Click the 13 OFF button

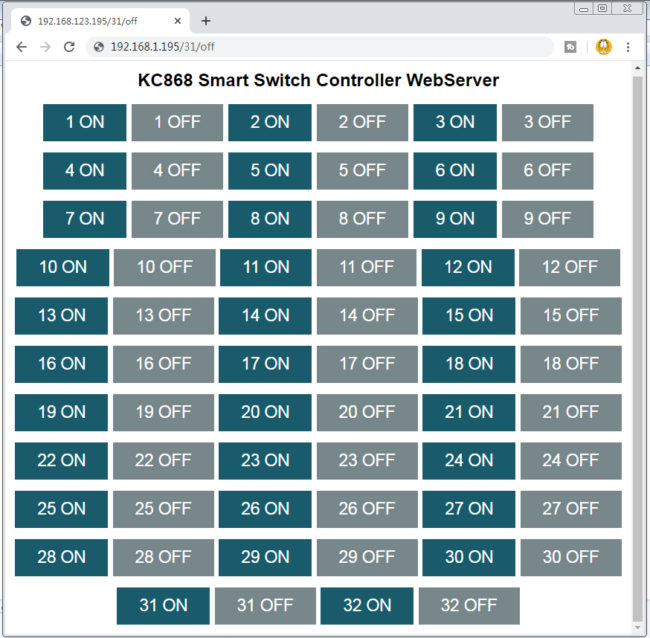coord(164,316)
